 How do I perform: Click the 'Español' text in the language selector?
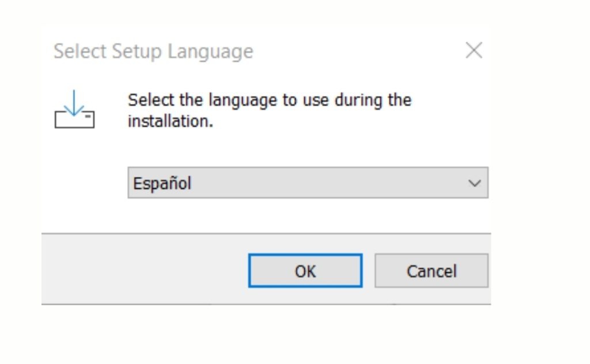click(162, 184)
